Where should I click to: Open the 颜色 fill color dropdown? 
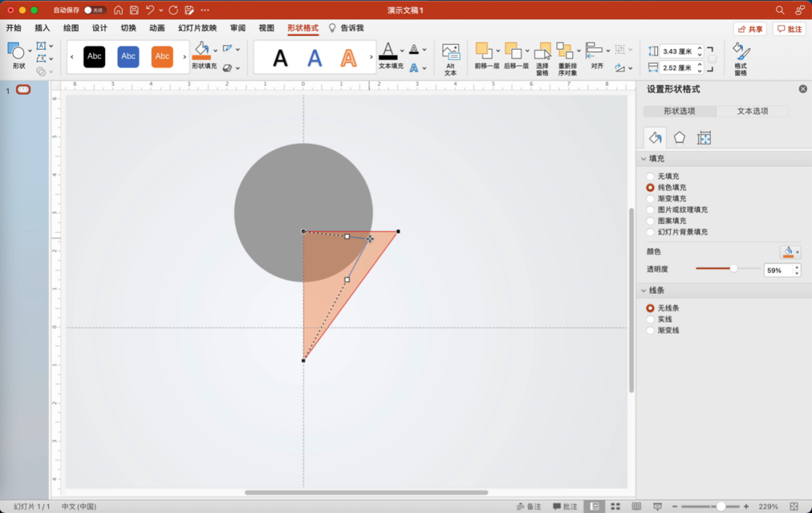790,252
